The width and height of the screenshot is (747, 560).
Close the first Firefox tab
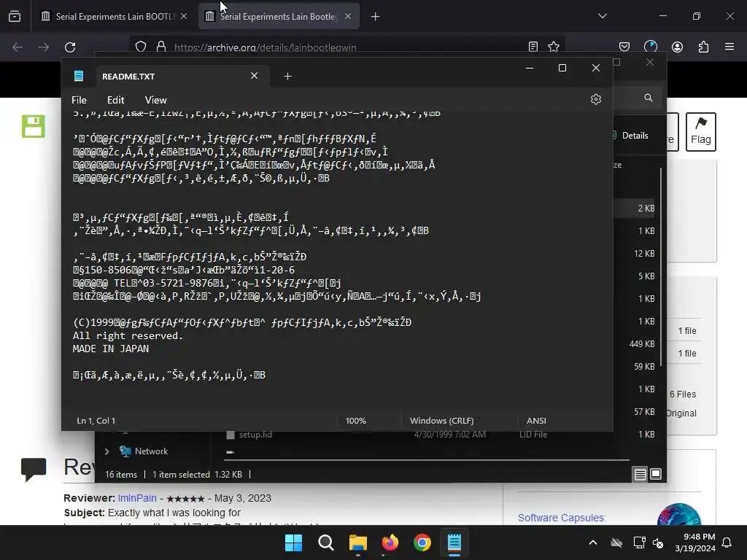184,16
